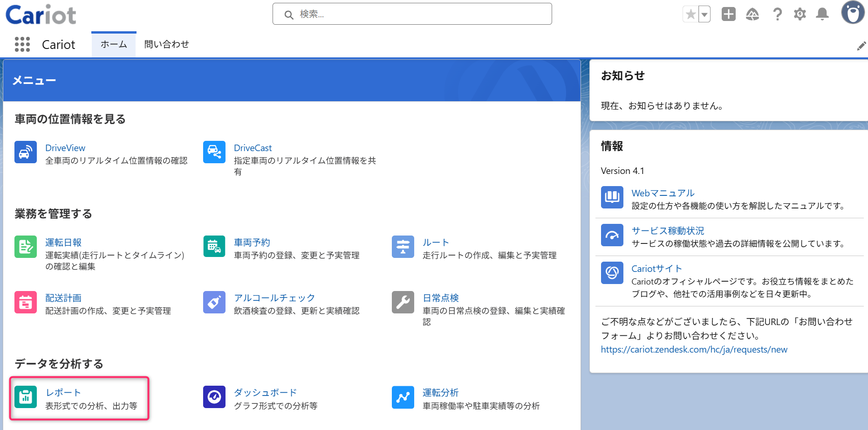Image resolution: width=868 pixels, height=430 pixels.
Task: Click the 'データを分析する' section heading
Action: (x=59, y=364)
